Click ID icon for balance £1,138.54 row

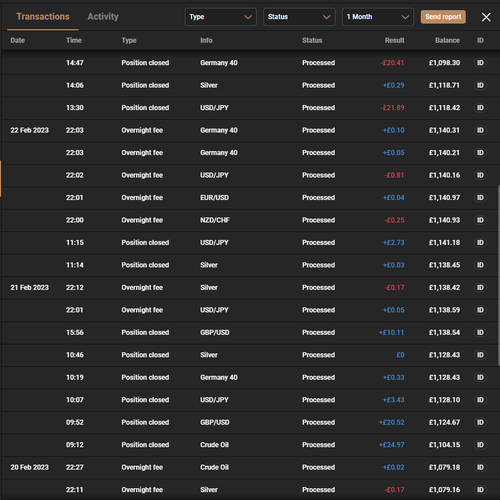coord(480,332)
